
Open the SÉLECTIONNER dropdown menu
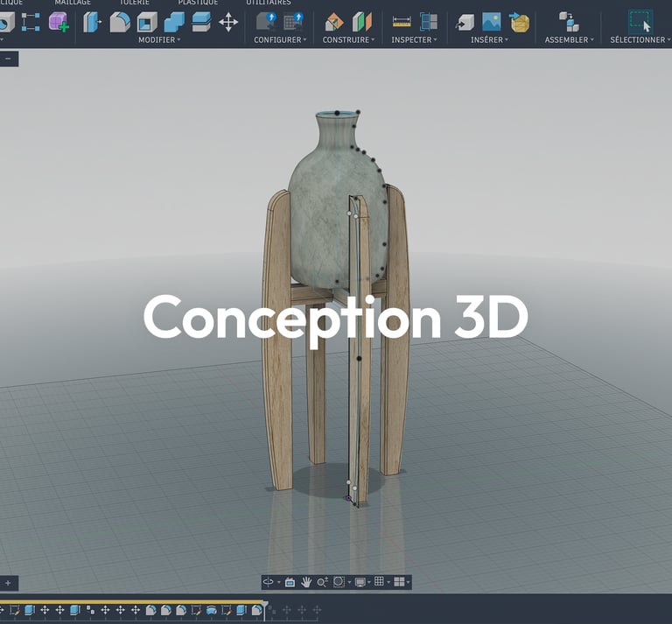point(640,40)
